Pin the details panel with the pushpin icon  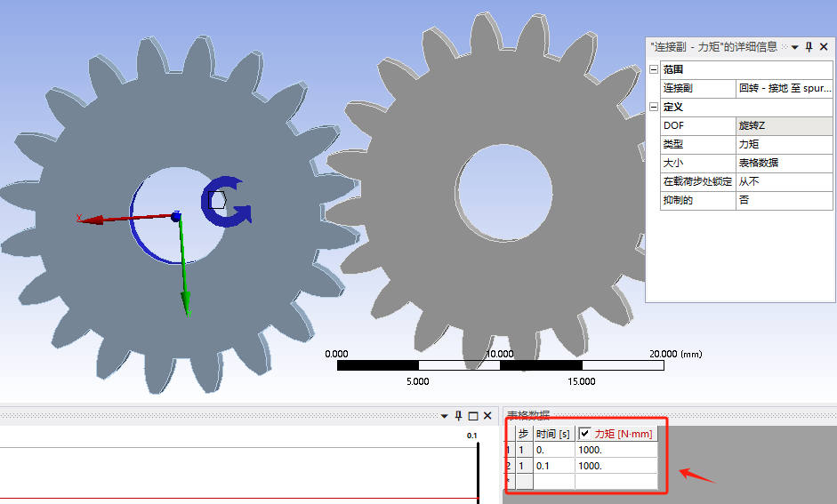(x=809, y=47)
